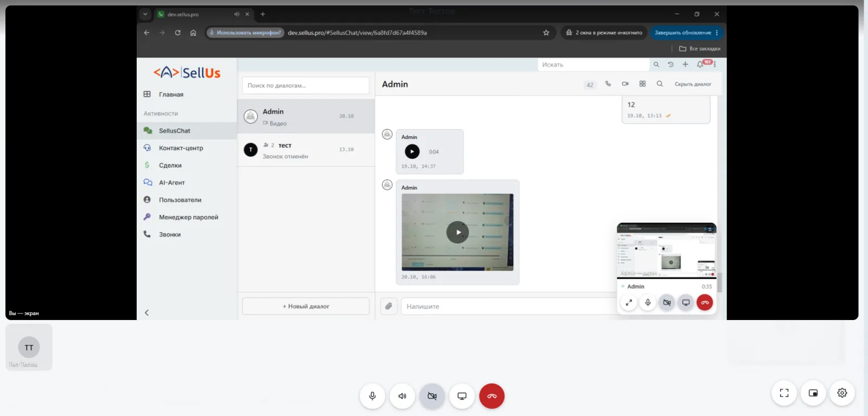Enter fullscreen mode
The image size is (868, 416).
pyautogui.click(x=784, y=393)
